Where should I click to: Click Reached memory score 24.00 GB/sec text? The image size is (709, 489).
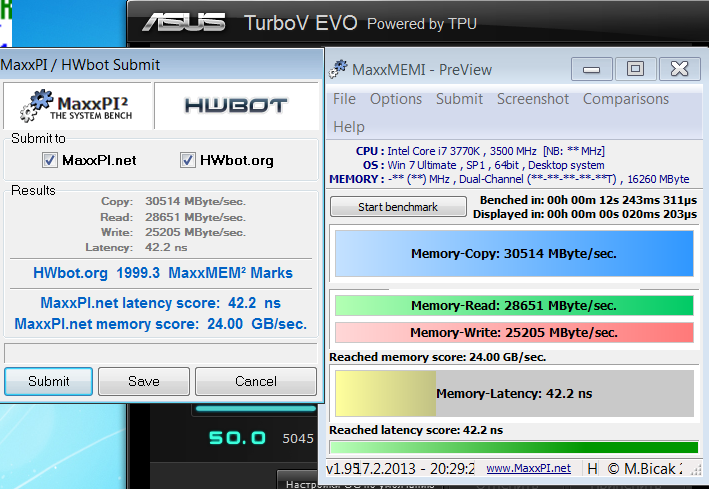[x=437, y=357]
